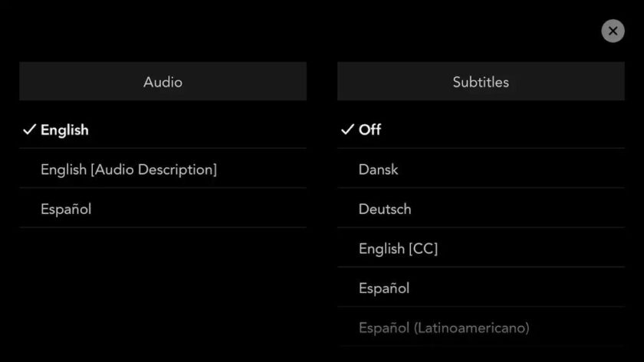The height and width of the screenshot is (362, 644).
Task: Show Latin American Spanish subtitles
Action: [x=444, y=328]
